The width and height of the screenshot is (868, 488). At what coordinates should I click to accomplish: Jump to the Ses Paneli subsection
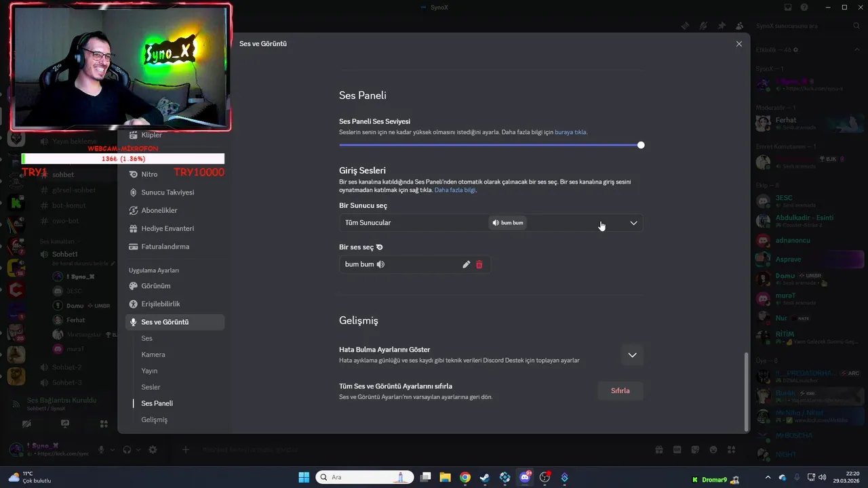(157, 403)
